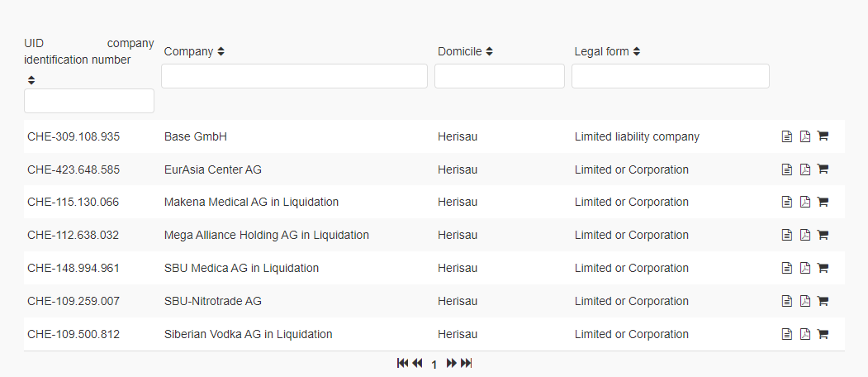
Task: Select current page number 1
Action: point(434,364)
